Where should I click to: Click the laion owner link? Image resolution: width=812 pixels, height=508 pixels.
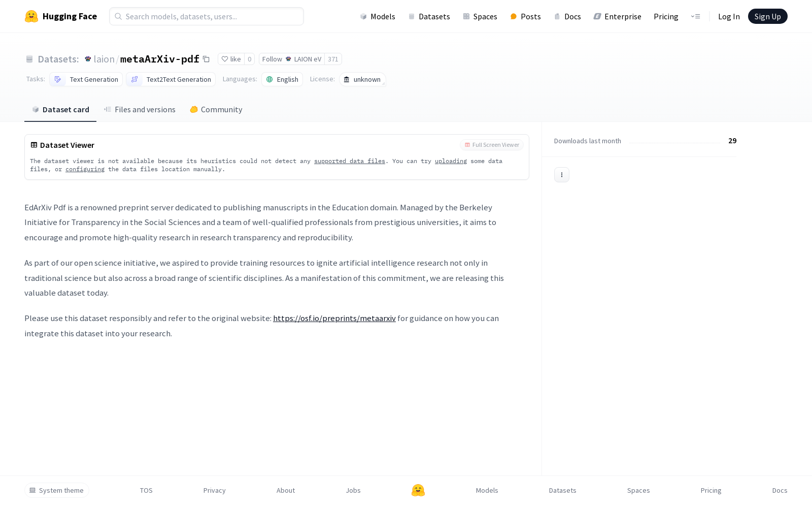coord(104,59)
